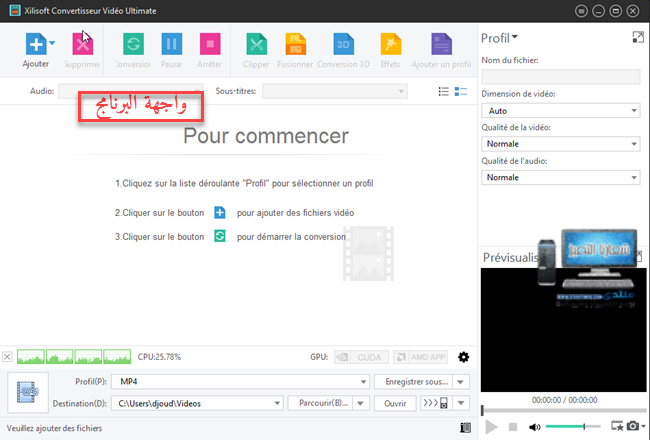The image size is (650, 440).
Task: Open the Profil(P) MP4 dropdown
Action: tap(239, 382)
